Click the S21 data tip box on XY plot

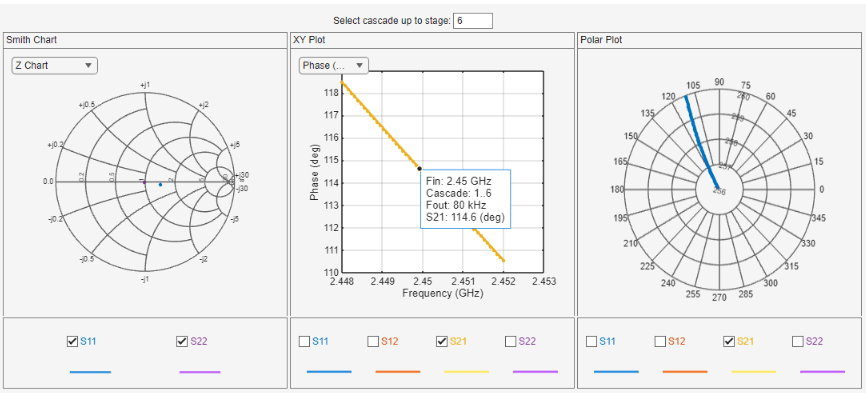pyautogui.click(x=466, y=199)
